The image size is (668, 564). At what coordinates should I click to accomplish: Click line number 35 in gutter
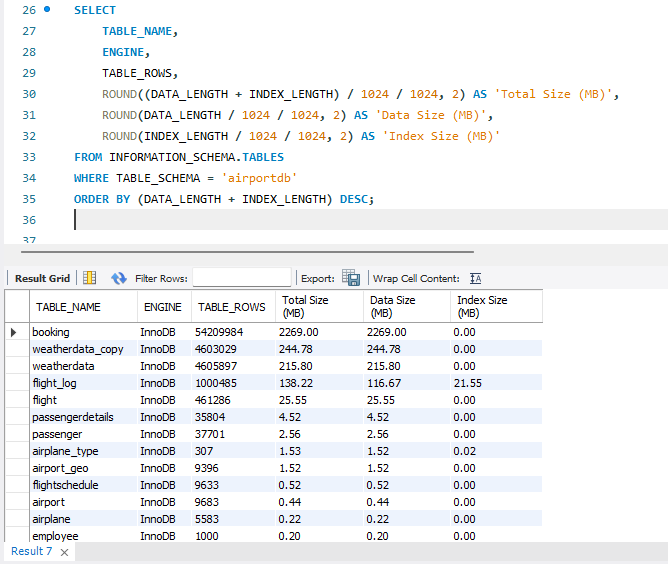[x=28, y=199]
